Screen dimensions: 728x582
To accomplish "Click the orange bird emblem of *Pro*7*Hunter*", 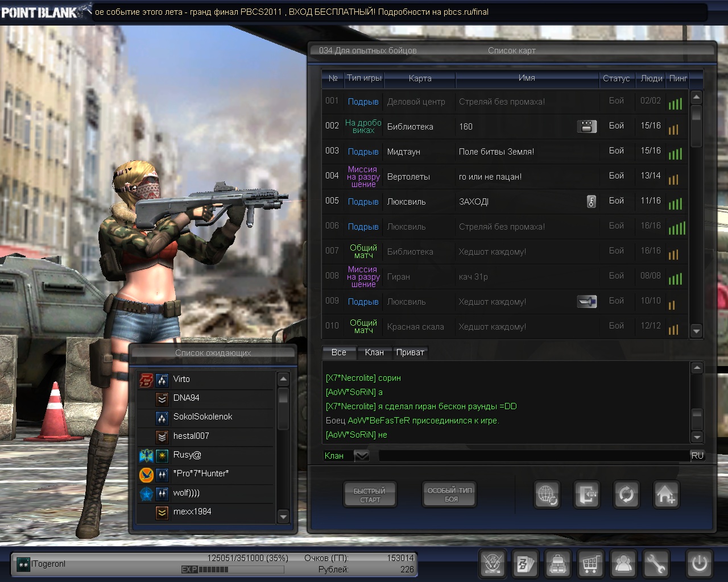I will click(146, 475).
